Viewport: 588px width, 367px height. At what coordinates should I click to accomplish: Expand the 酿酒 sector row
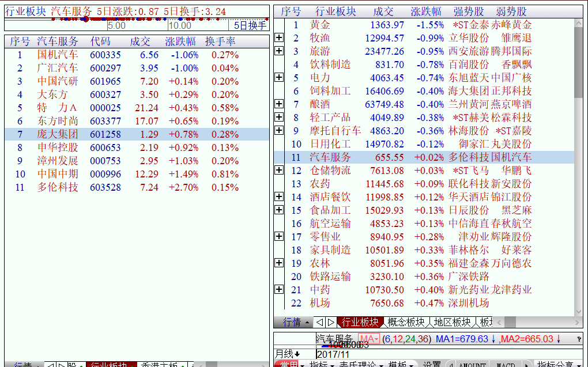pyautogui.click(x=279, y=104)
